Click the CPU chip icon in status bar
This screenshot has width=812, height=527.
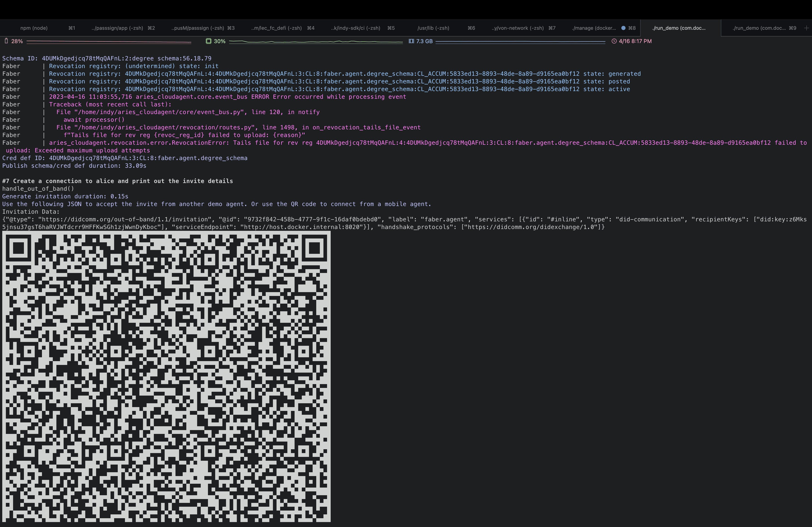(208, 41)
